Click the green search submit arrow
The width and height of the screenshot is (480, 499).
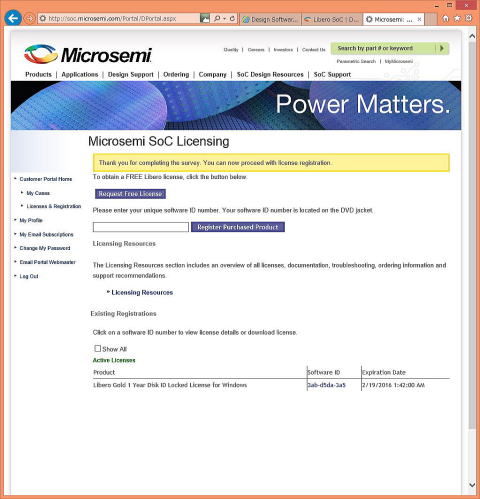coord(442,48)
